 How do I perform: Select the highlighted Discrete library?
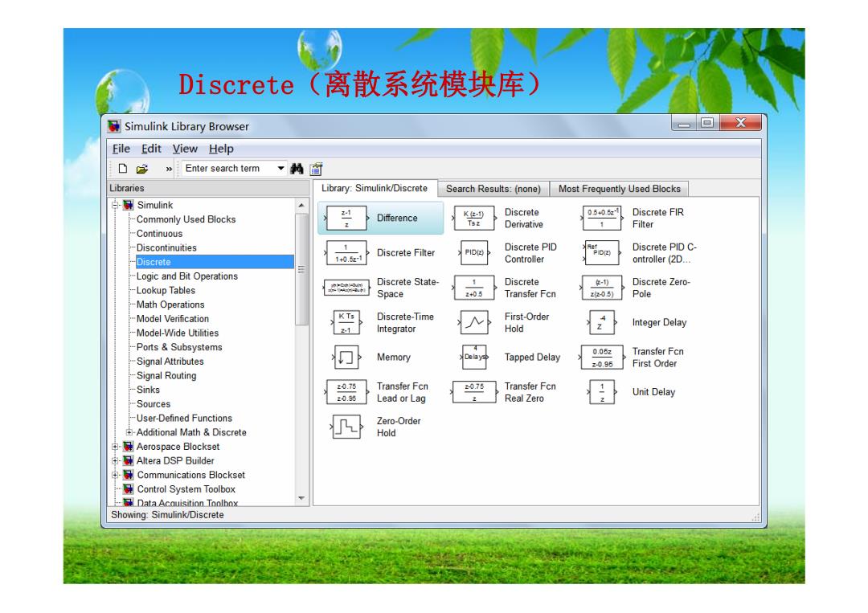[215, 262]
